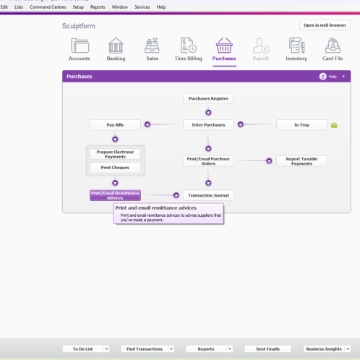Click Prepare Electronic Payments
Image resolution: width=360 pixels, height=360 pixels.
point(115,154)
